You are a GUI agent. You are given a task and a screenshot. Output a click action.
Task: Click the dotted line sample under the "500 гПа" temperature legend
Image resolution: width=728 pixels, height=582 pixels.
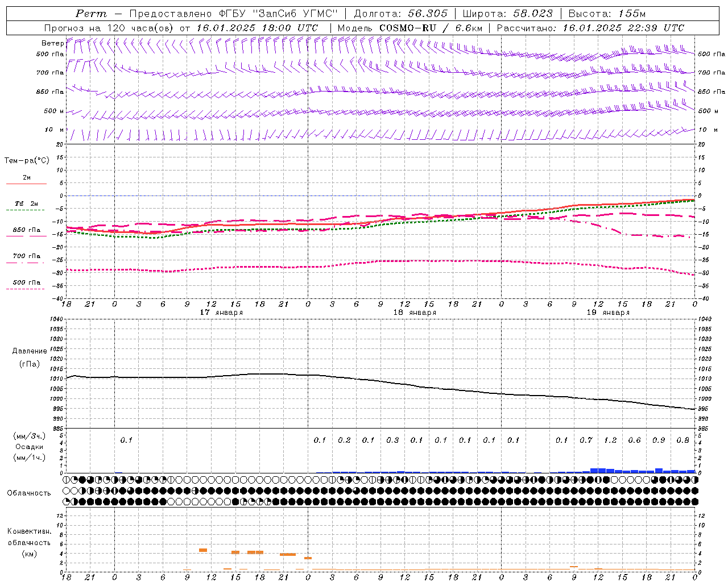tap(25, 289)
